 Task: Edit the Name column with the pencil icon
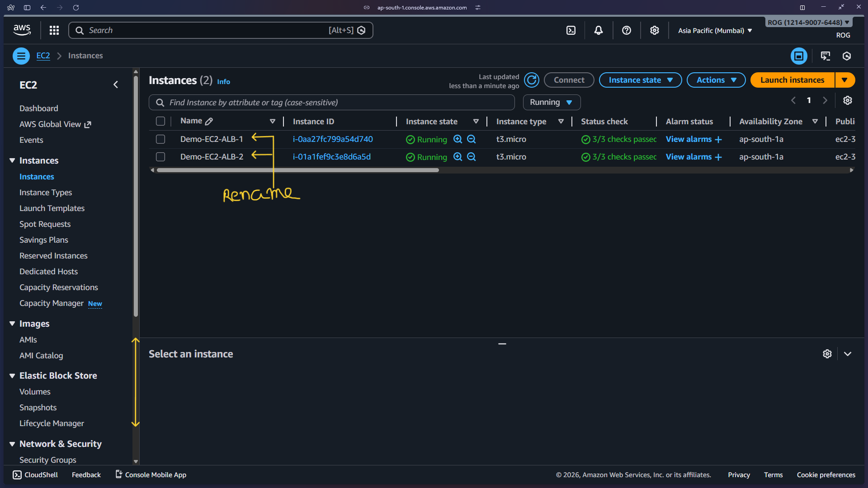208,121
